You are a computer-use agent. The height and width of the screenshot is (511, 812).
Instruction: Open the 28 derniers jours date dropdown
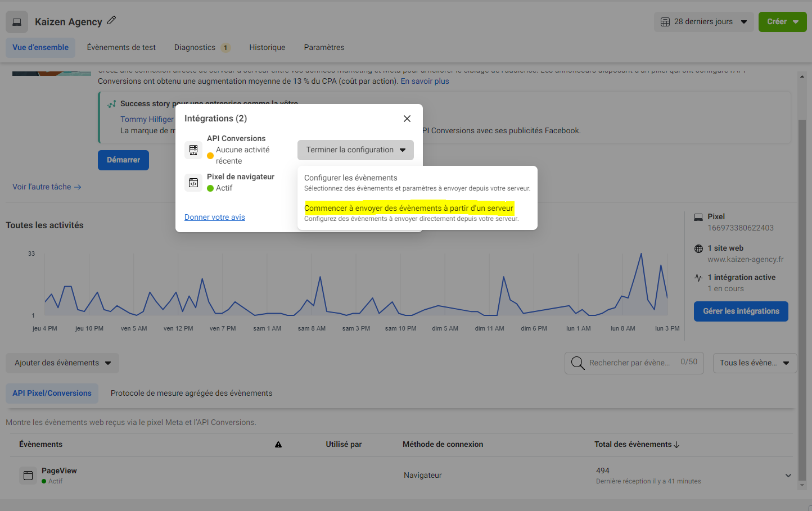point(704,22)
